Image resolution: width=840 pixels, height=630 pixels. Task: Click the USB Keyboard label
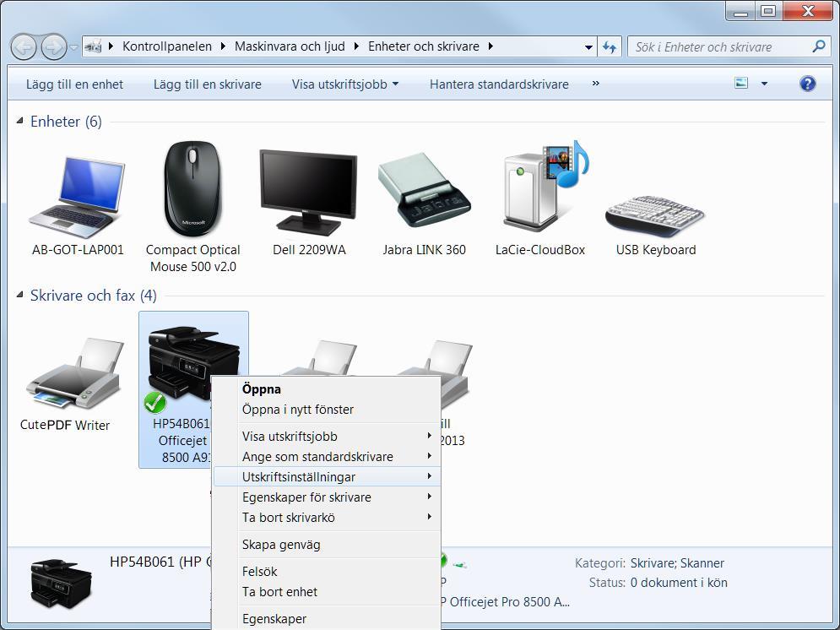656,250
